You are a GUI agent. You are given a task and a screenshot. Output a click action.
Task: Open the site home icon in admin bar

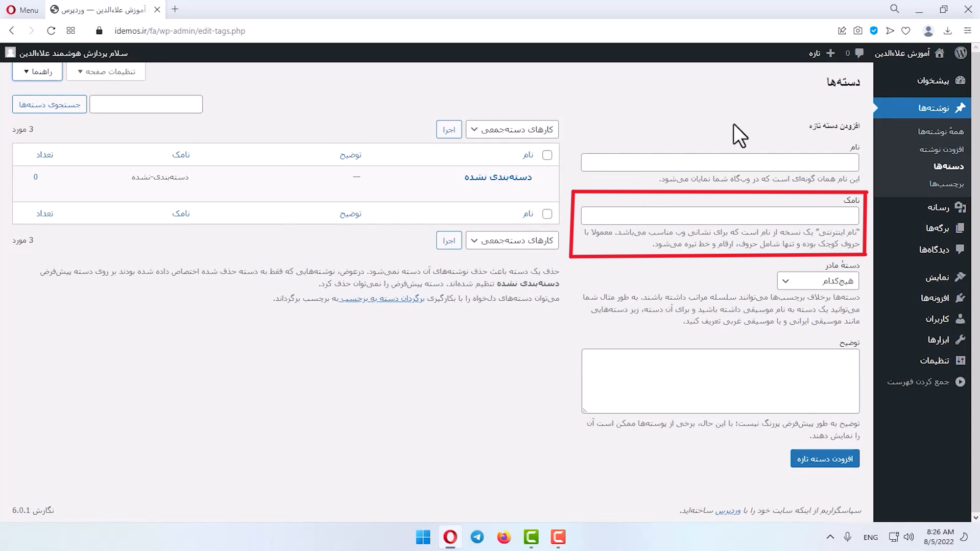[x=940, y=53]
